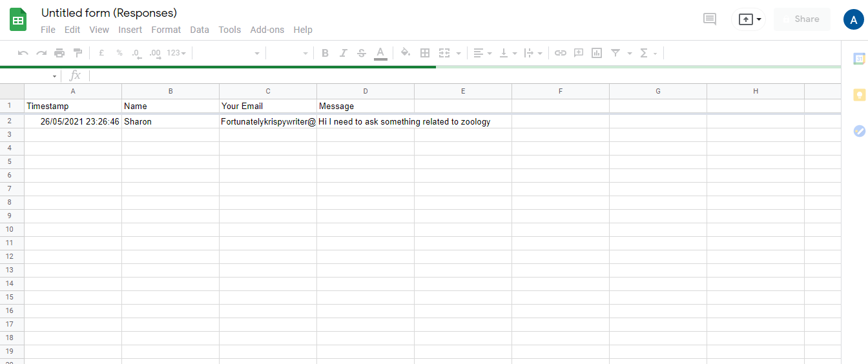868x364 pixels.
Task: Open comment history icon
Action: point(710,19)
